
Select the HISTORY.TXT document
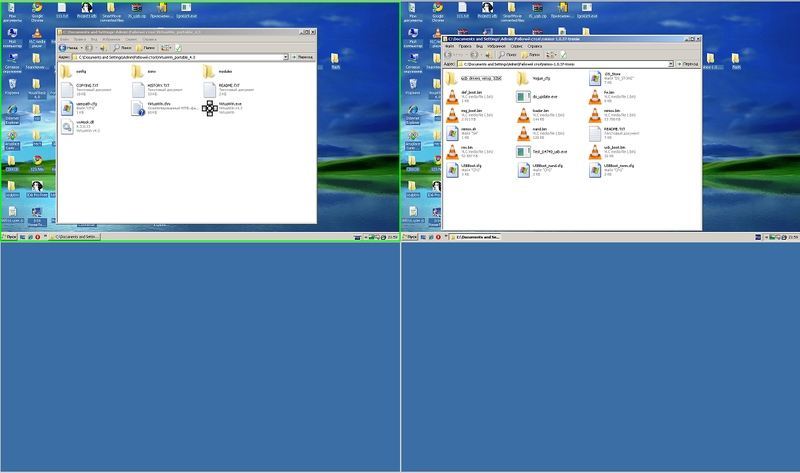pyautogui.click(x=138, y=89)
